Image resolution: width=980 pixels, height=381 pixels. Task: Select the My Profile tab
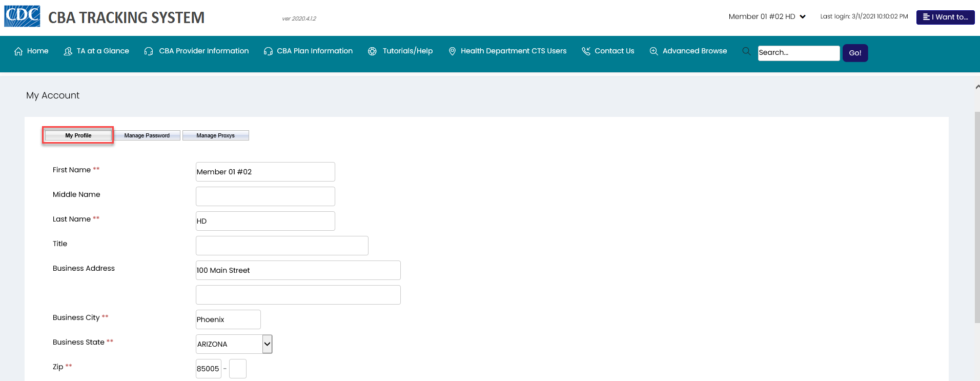coord(78,135)
